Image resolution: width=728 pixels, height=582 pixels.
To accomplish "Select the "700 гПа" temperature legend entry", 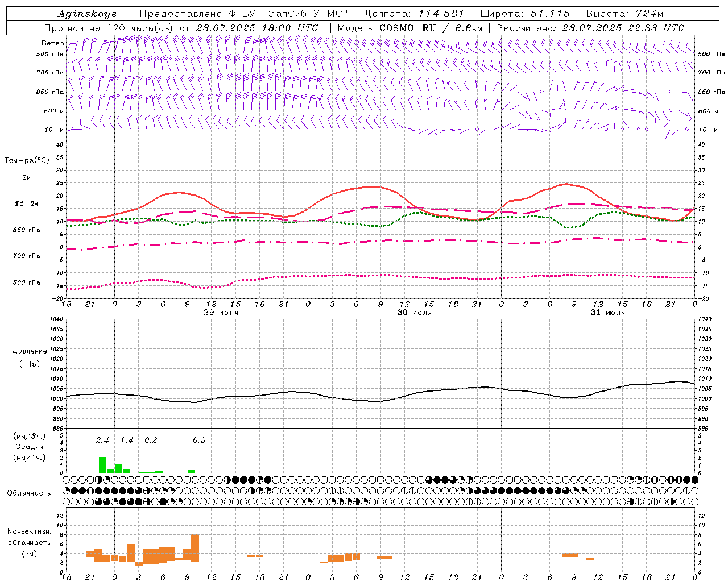I will coord(26,256).
